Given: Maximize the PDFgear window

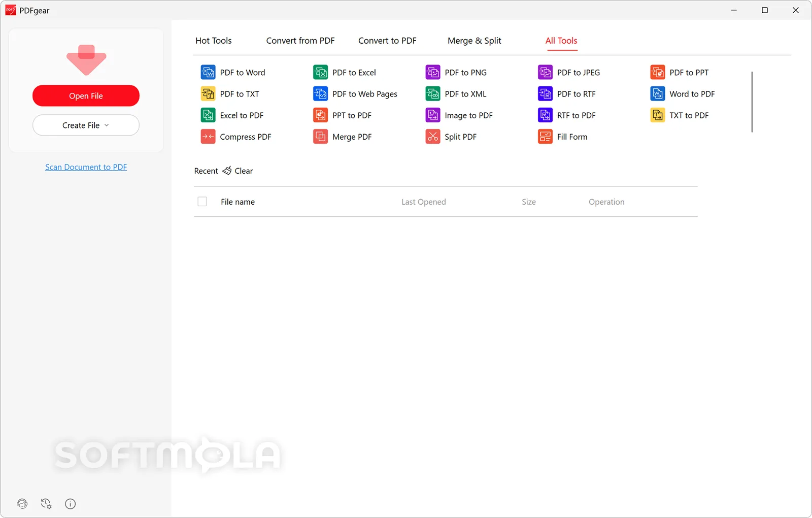Looking at the screenshot, I should 765,10.
